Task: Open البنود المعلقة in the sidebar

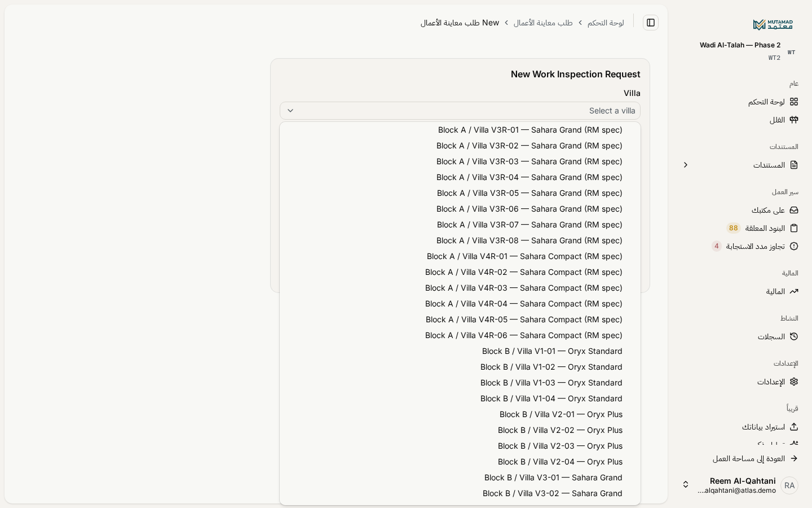Action: point(740,228)
